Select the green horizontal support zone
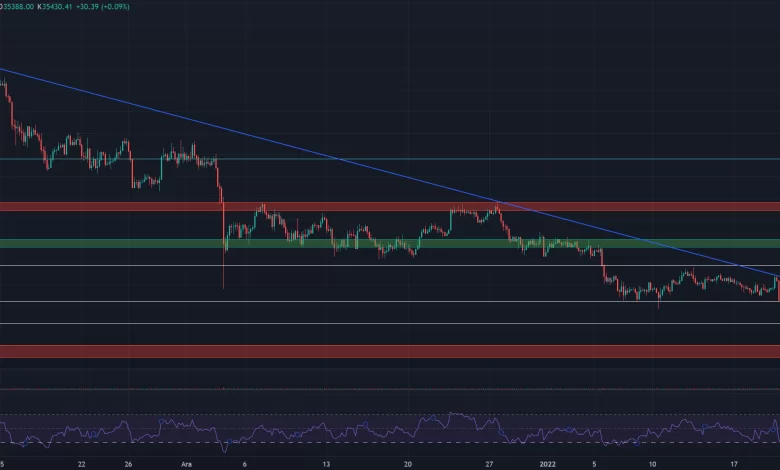Viewport: 780px width, 470px height. (x=390, y=243)
